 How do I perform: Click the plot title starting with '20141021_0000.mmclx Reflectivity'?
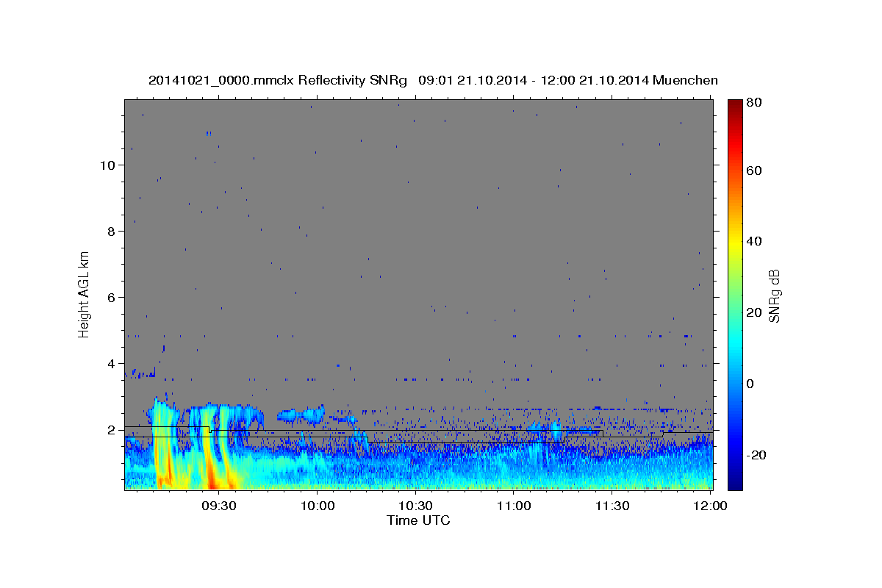click(x=433, y=80)
